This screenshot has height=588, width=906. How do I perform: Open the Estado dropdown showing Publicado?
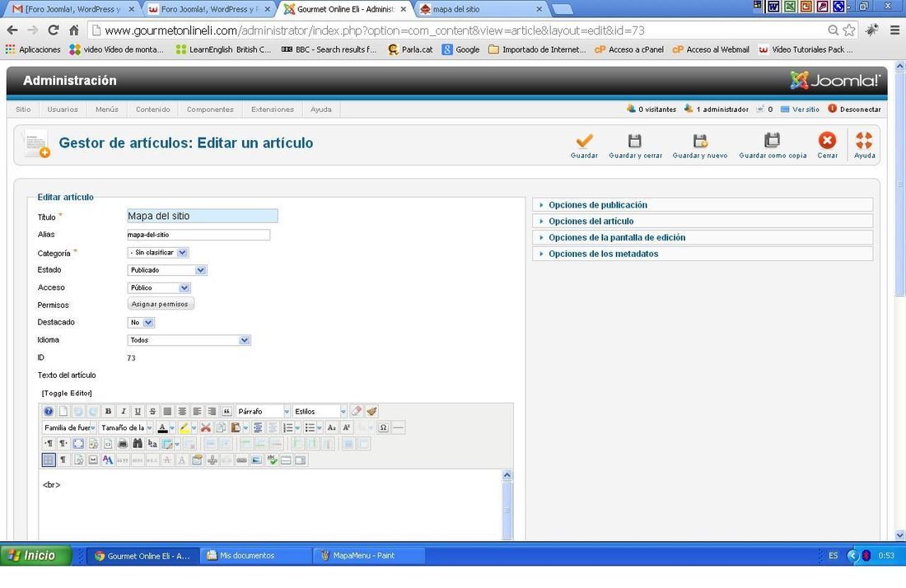[x=167, y=270]
